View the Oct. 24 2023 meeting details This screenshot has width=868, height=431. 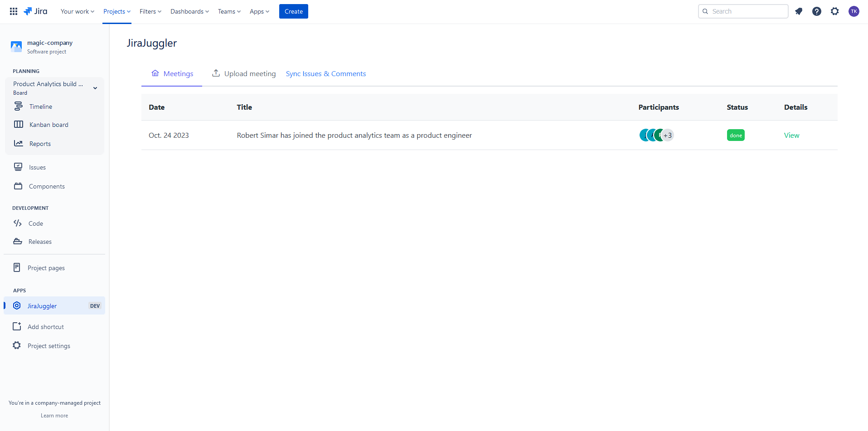pos(791,135)
